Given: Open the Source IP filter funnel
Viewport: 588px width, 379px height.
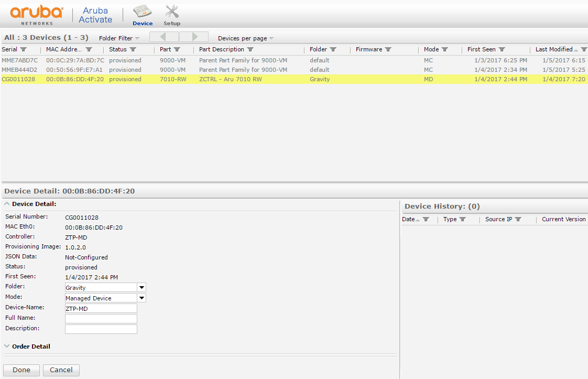Looking at the screenshot, I should pos(518,219).
